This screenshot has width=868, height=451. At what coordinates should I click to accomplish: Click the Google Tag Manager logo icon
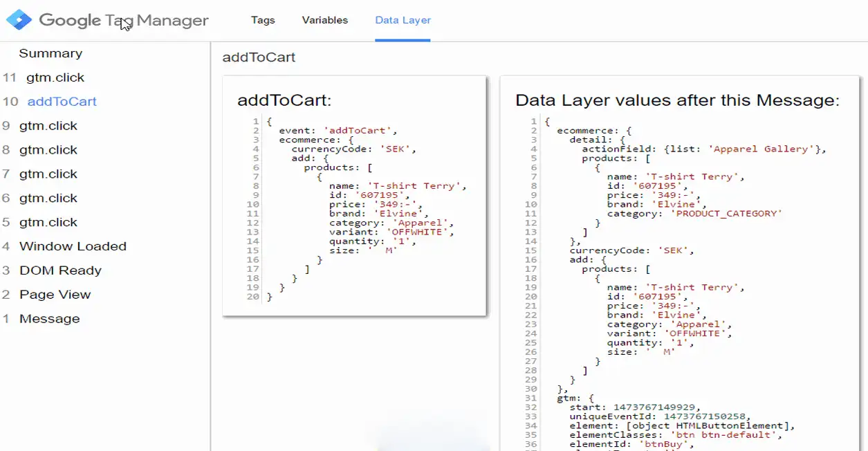tap(19, 20)
